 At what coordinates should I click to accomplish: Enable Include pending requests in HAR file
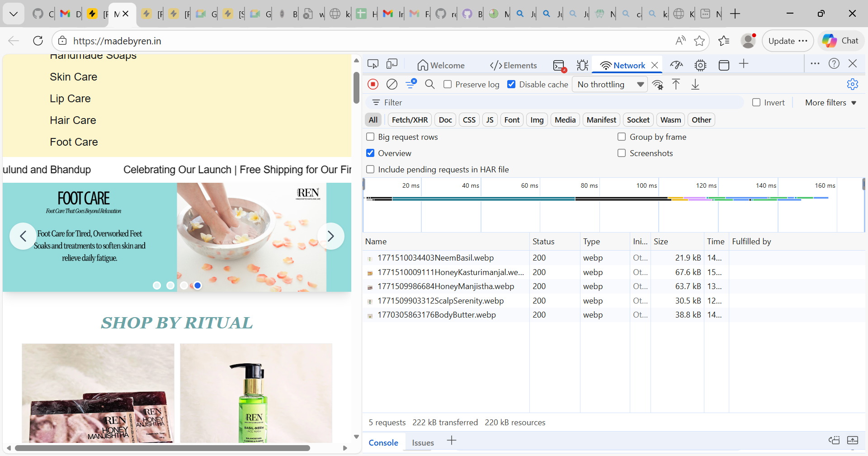click(370, 170)
